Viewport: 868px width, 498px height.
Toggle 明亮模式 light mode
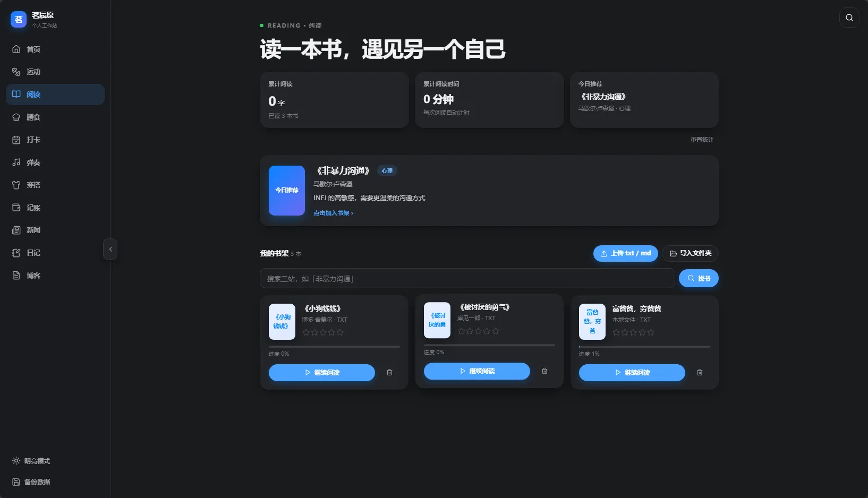point(31,461)
